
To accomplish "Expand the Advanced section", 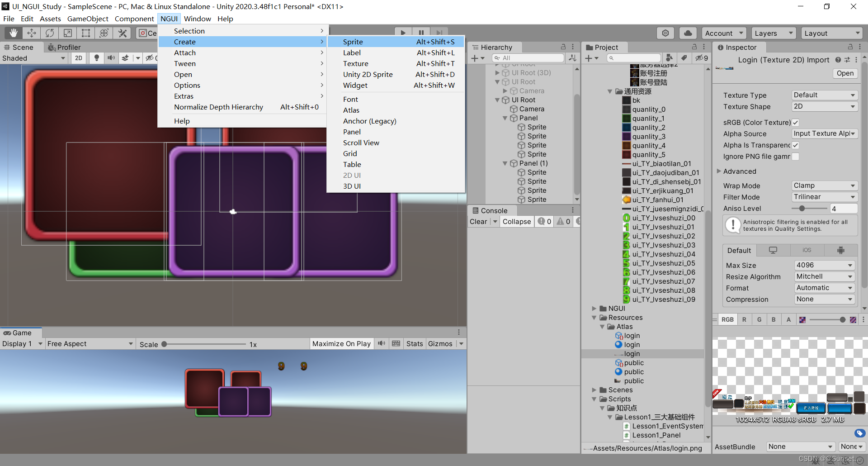I will click(719, 171).
